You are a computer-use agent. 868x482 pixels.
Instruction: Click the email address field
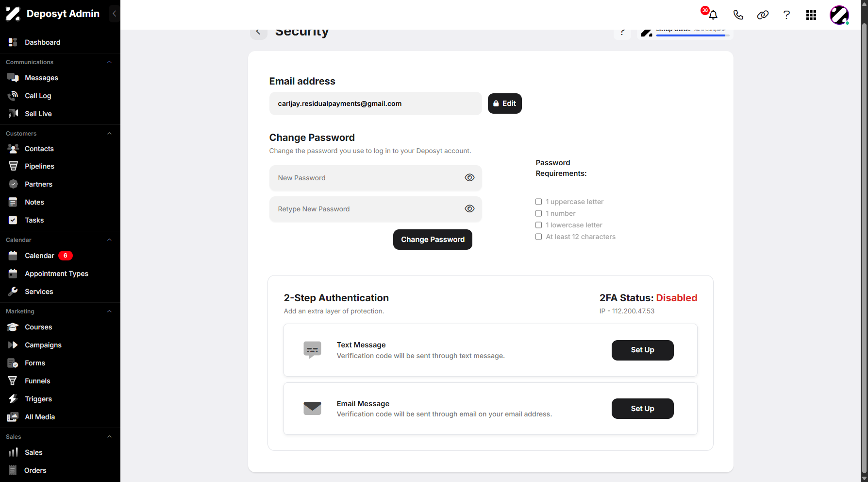point(375,103)
